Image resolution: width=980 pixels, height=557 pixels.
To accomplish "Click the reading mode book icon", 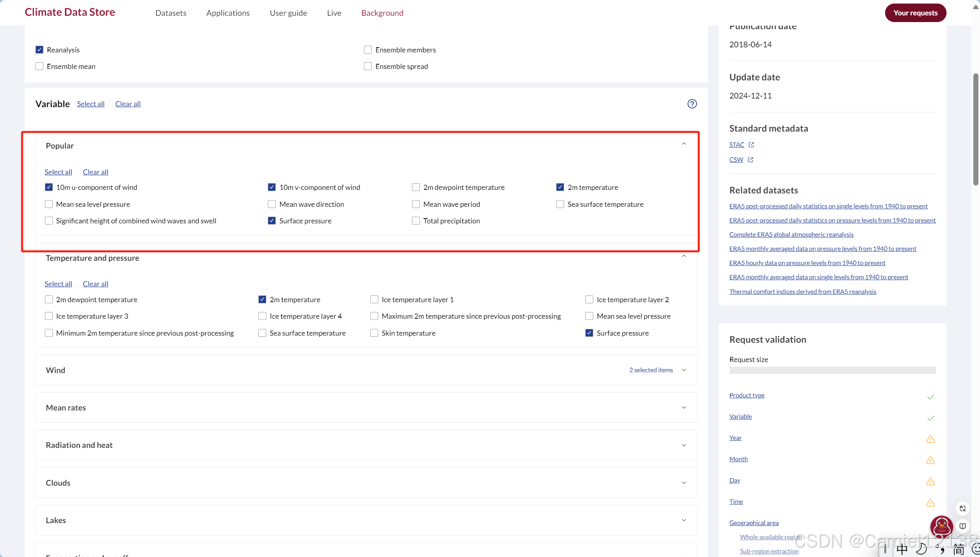I will [963, 526].
